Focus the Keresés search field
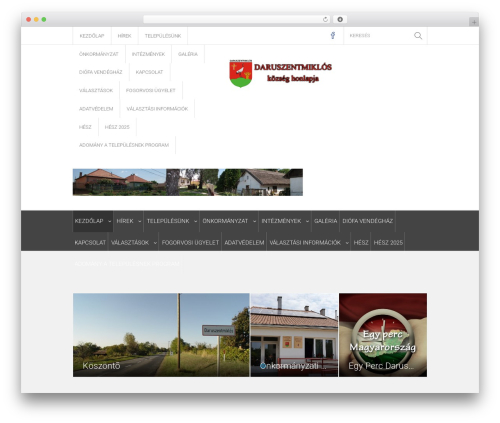Image resolution: width=500 pixels, height=423 pixels. tap(378, 36)
